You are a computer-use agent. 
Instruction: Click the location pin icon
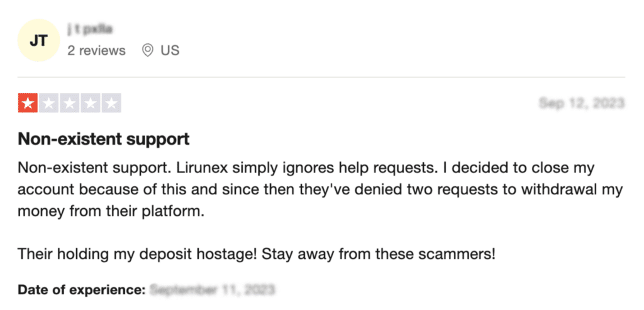click(147, 50)
